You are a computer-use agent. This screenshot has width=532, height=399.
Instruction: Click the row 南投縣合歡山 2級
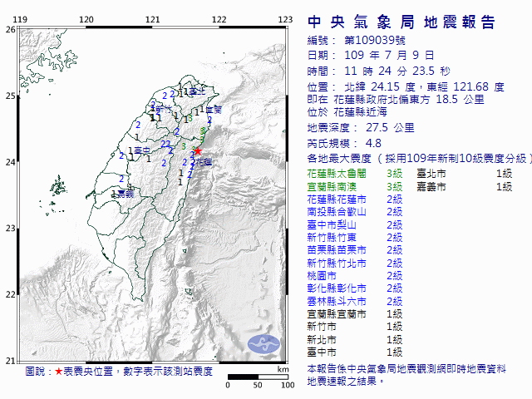[x=355, y=212]
